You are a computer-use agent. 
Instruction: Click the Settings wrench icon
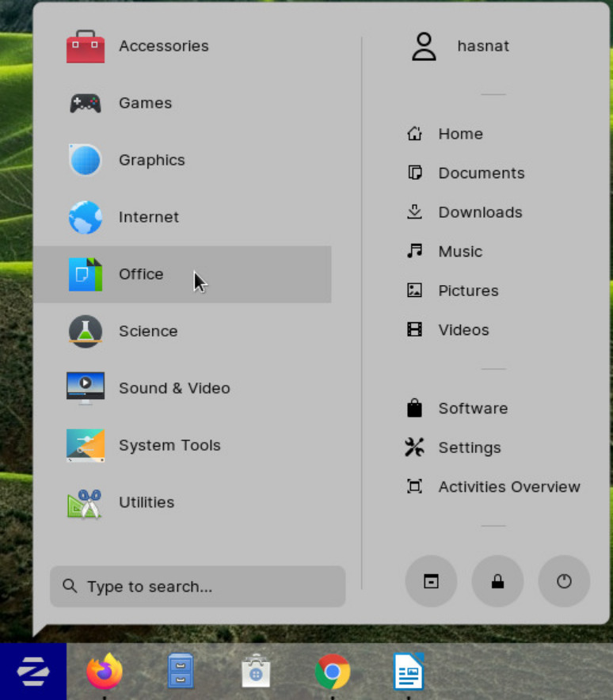[x=414, y=447]
